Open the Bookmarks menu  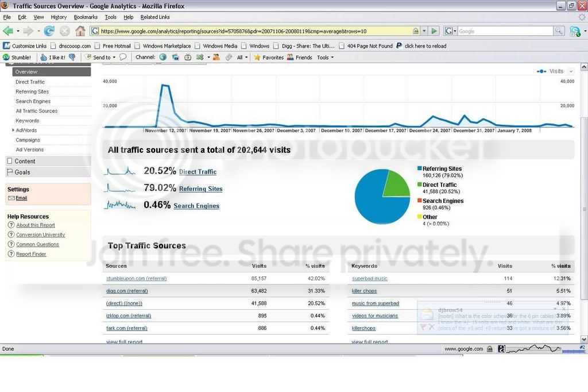(86, 17)
